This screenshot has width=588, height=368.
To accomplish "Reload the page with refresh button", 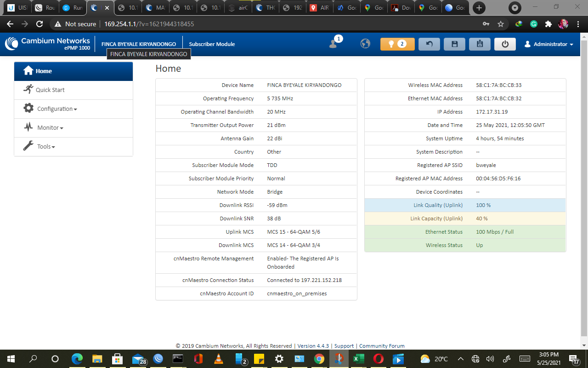I will coord(40,24).
